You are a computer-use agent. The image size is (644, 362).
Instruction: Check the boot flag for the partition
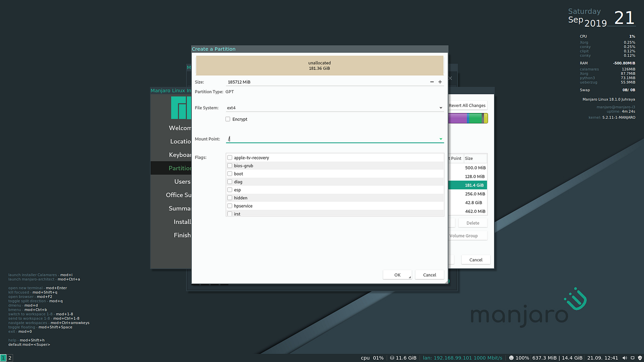(230, 173)
